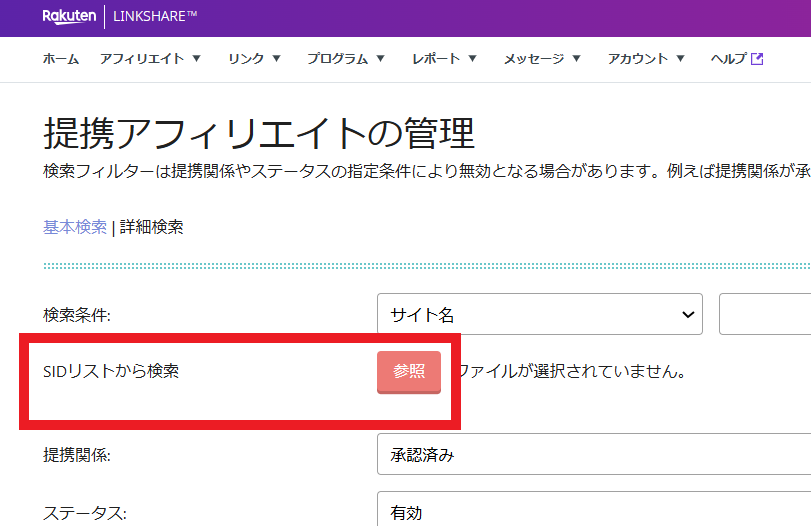The image size is (811, 526).
Task: Click the SIDリストから検索 label
Action: click(111, 371)
